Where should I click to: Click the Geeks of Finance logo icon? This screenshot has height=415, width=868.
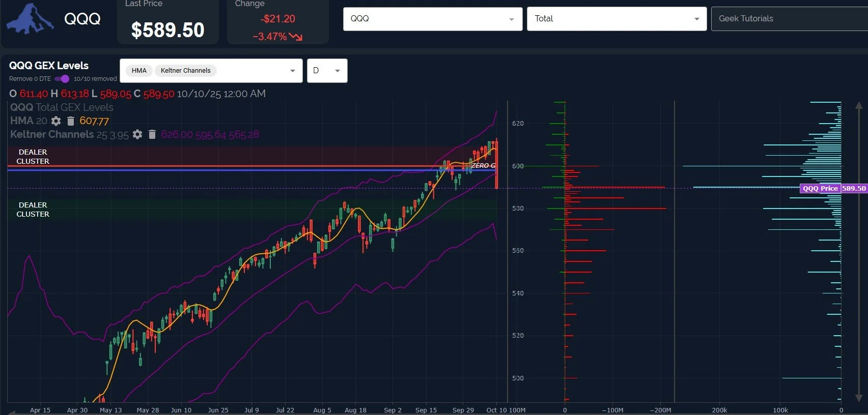(31, 19)
